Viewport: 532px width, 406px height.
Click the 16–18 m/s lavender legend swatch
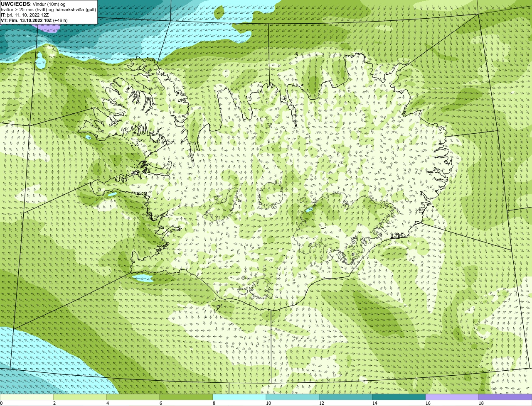(452, 397)
